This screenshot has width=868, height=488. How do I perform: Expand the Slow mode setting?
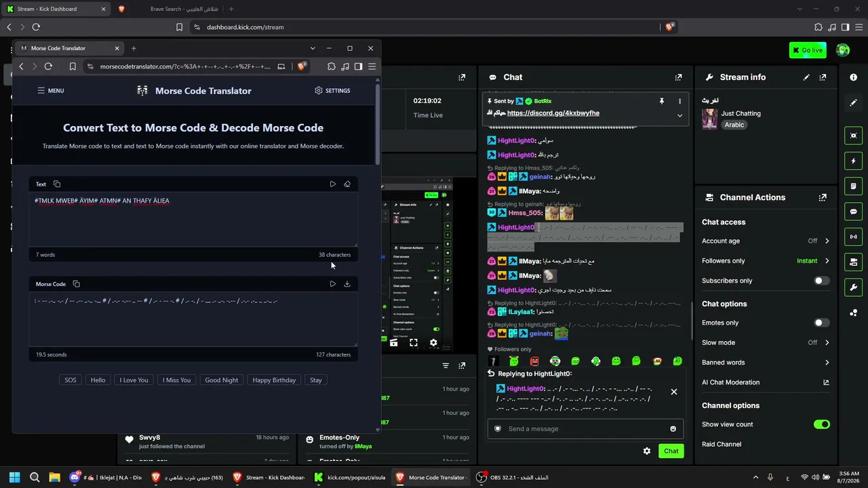tap(766, 343)
